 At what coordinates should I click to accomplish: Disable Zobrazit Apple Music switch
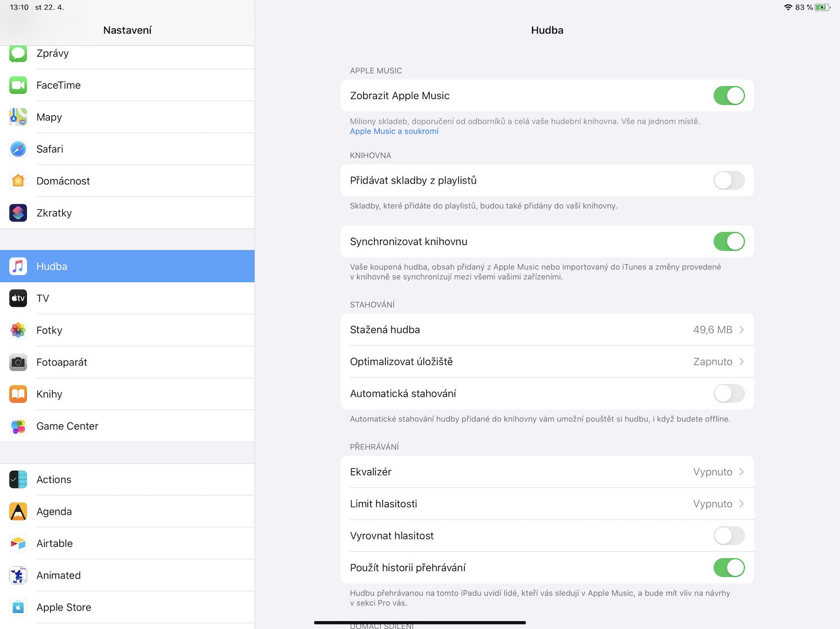729,96
